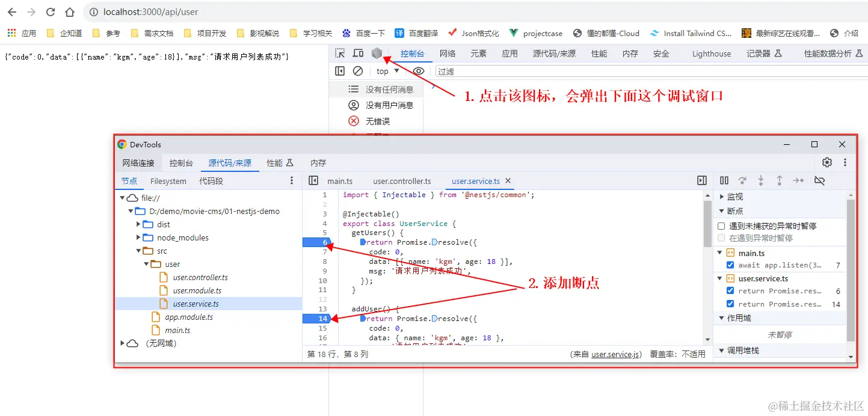Open the 应用 apps bookmark icon
The width and height of the screenshot is (868, 416).
click(11, 33)
